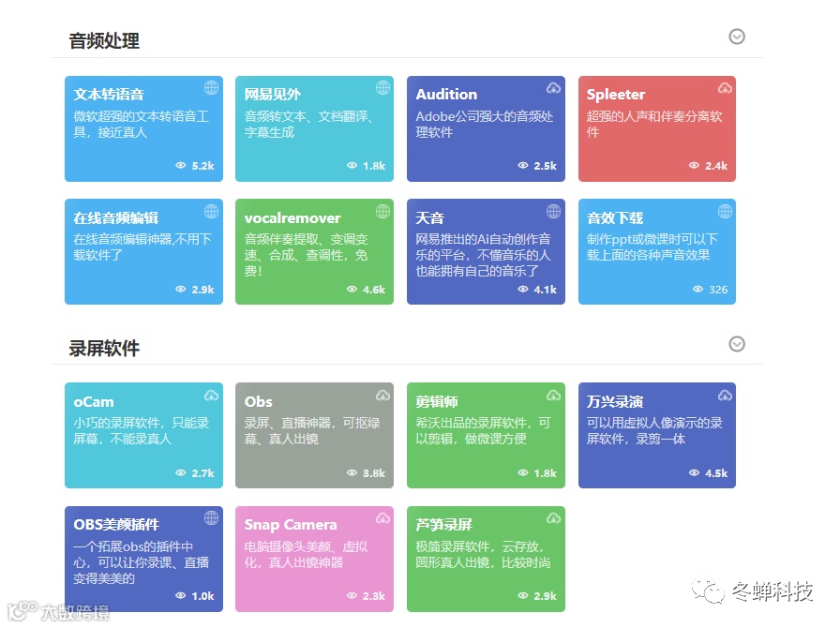Click OBS美颜插件 card title

(116, 525)
